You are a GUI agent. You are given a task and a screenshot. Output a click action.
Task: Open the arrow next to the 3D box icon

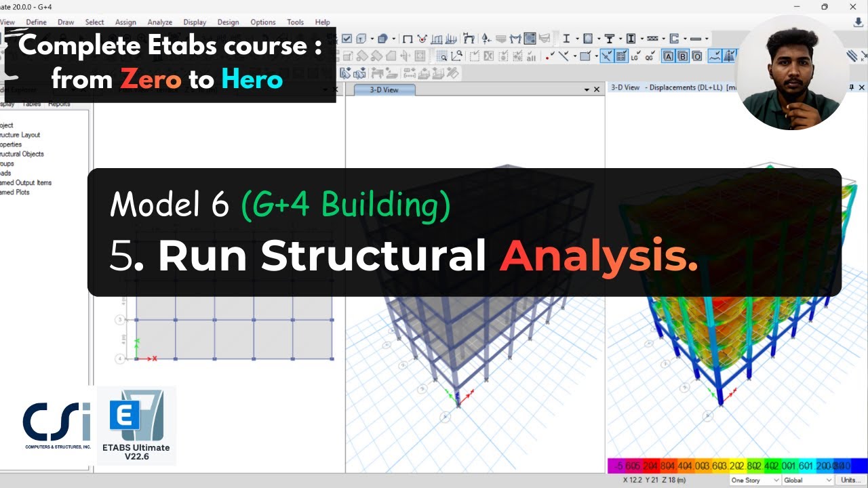(x=371, y=39)
